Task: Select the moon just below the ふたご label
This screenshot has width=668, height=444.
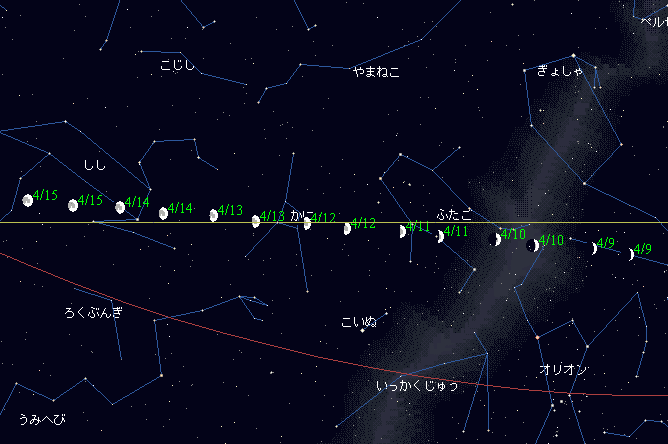Action: click(x=439, y=236)
